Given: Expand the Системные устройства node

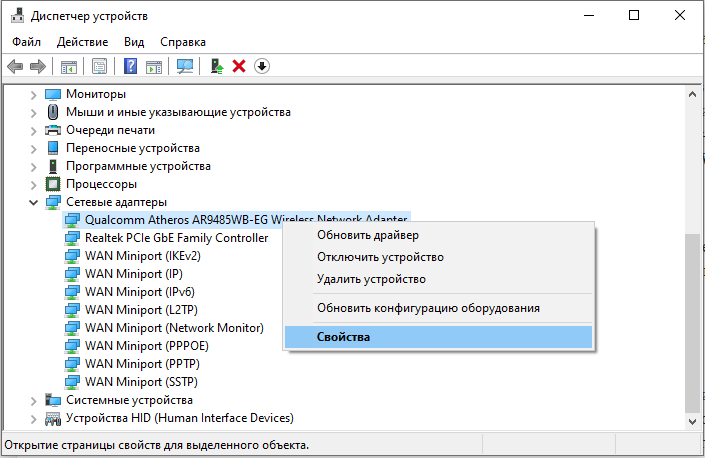Looking at the screenshot, I should (x=33, y=400).
